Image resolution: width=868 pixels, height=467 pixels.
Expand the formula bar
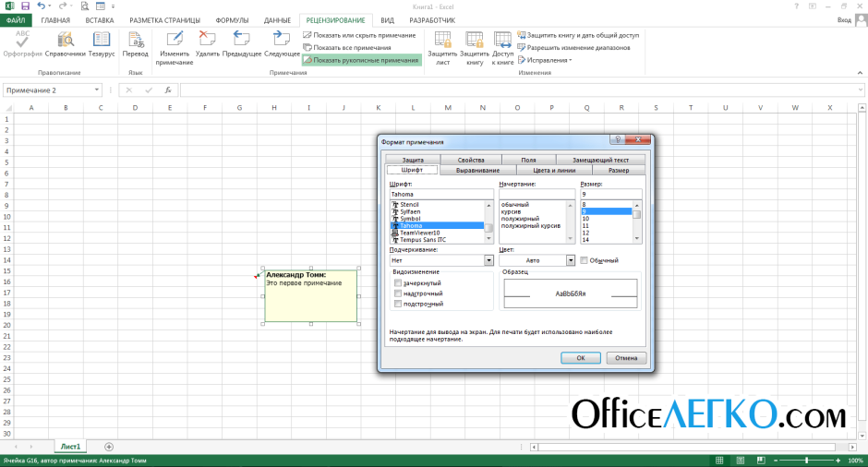click(x=860, y=90)
